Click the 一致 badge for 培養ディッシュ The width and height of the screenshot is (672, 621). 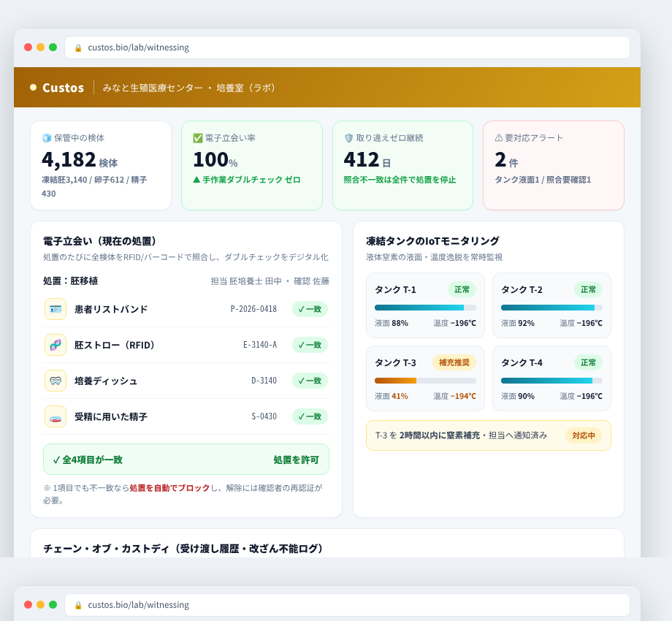pyautogui.click(x=310, y=381)
